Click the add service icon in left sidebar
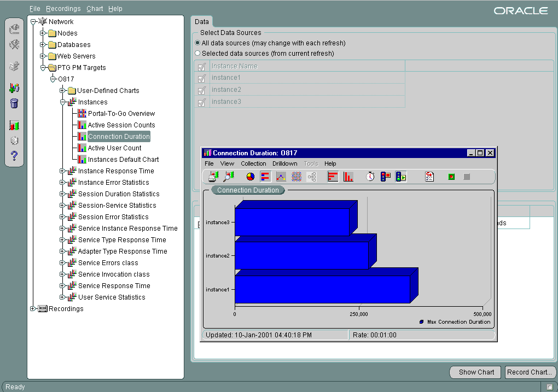 pyautogui.click(x=14, y=66)
